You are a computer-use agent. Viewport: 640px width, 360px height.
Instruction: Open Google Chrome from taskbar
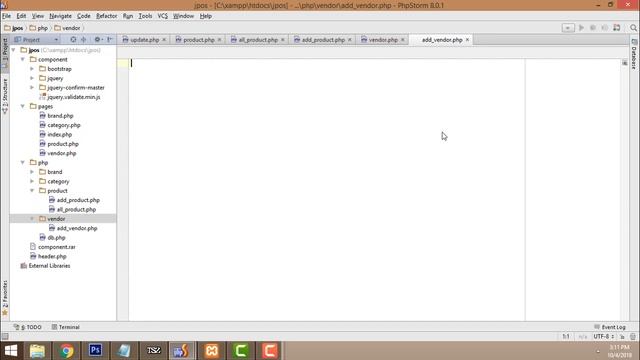tap(66, 351)
